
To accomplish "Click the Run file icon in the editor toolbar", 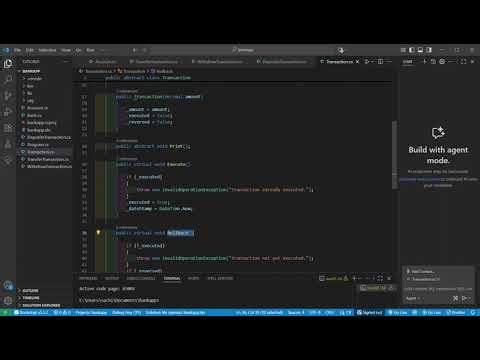I will pos(367,62).
